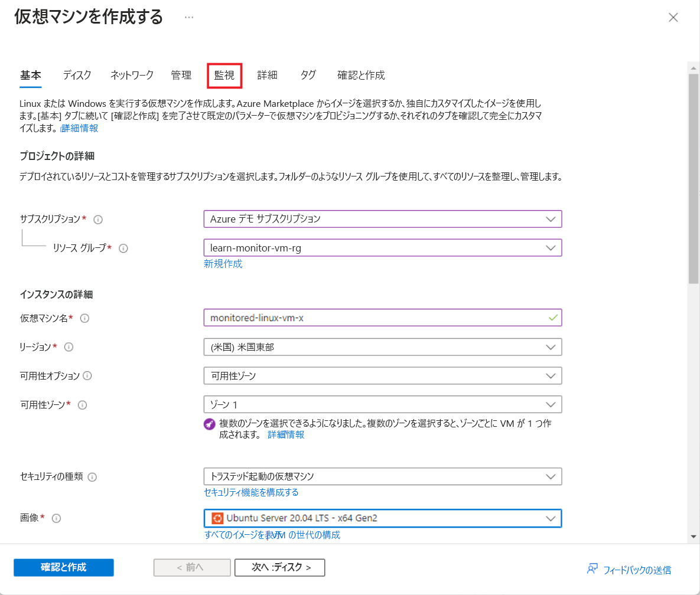
Task: Click the scroll down arrow of scrollbar
Action: [694, 536]
